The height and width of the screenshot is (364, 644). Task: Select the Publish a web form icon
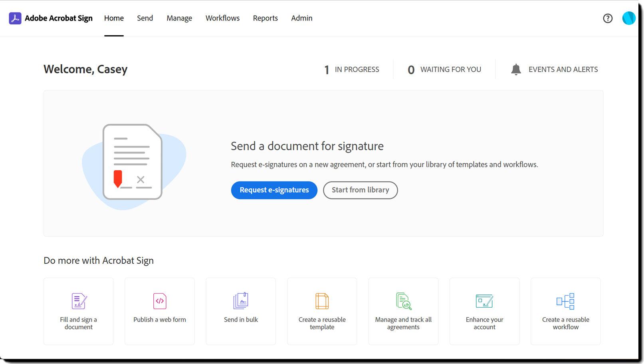click(x=159, y=301)
